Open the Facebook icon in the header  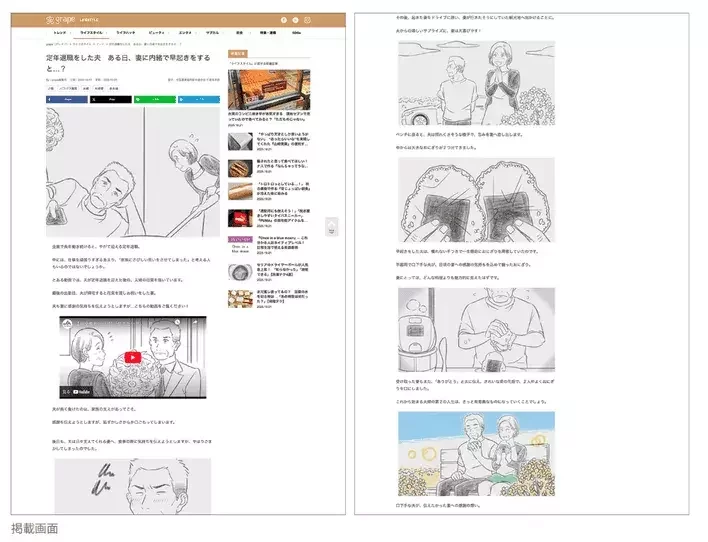pos(283,20)
